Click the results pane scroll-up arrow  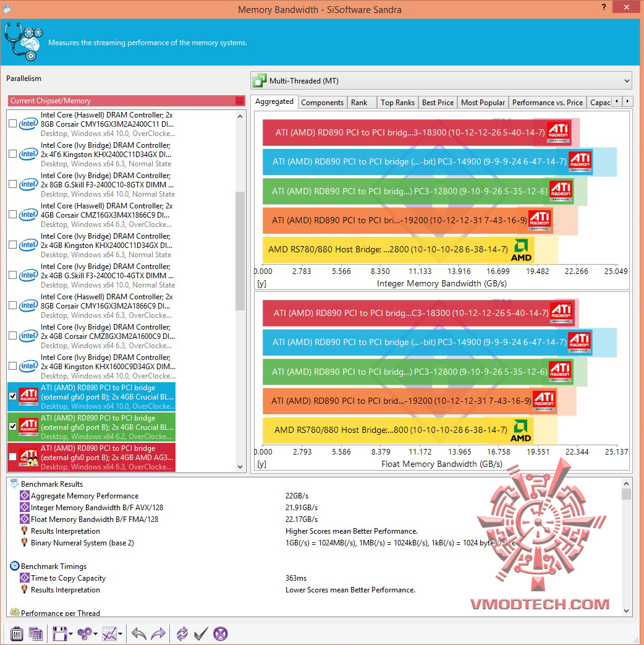pyautogui.click(x=626, y=484)
